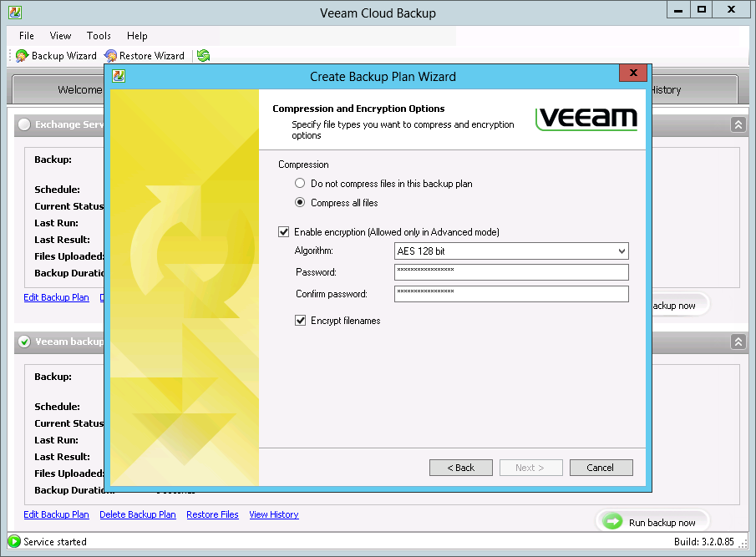Collapse the Exchange Server plan panel

[738, 124]
